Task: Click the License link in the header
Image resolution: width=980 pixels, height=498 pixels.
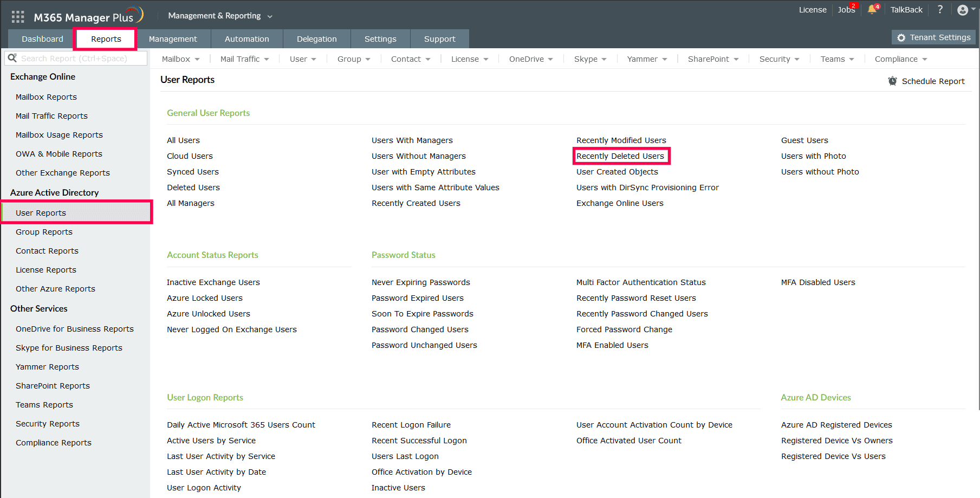Action: (x=813, y=10)
